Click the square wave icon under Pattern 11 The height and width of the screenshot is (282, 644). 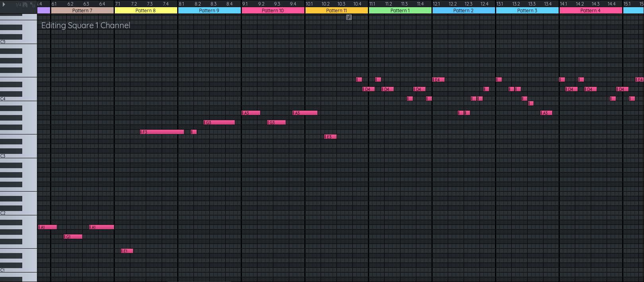(x=349, y=17)
